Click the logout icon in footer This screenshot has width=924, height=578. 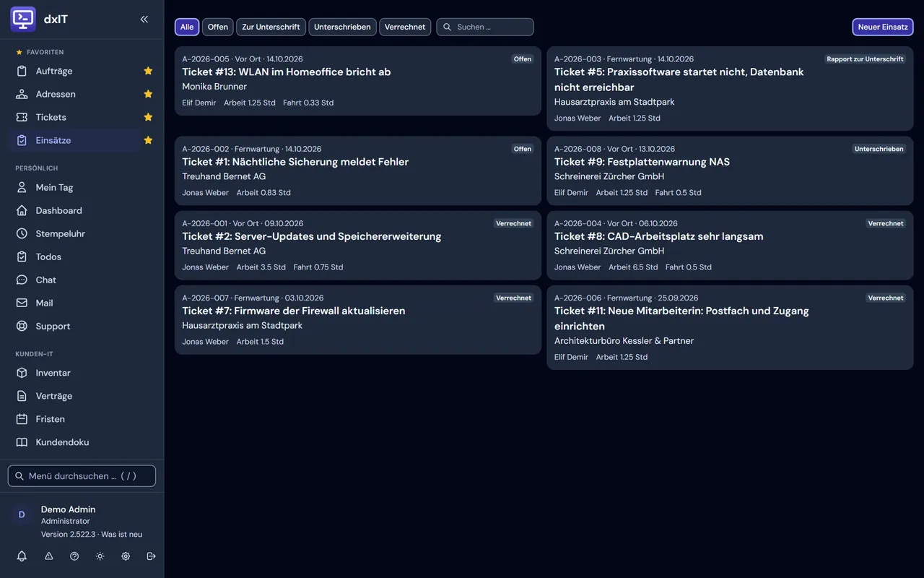(x=151, y=556)
